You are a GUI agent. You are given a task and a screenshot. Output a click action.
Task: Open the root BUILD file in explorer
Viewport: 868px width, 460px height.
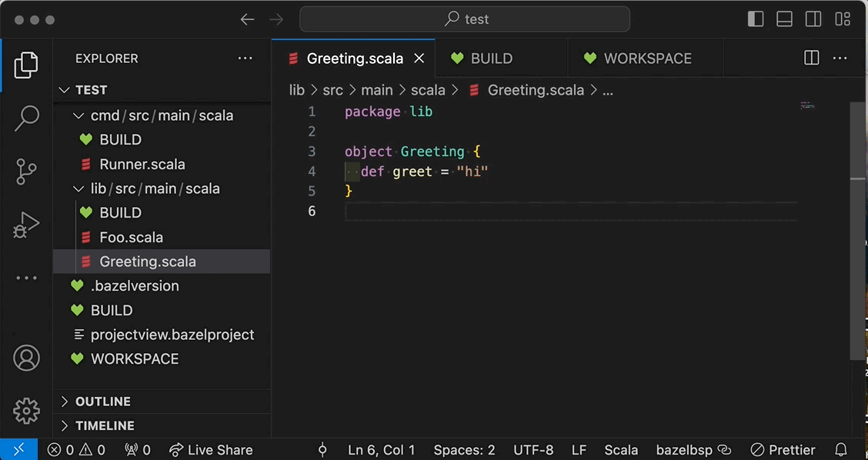pos(162,310)
